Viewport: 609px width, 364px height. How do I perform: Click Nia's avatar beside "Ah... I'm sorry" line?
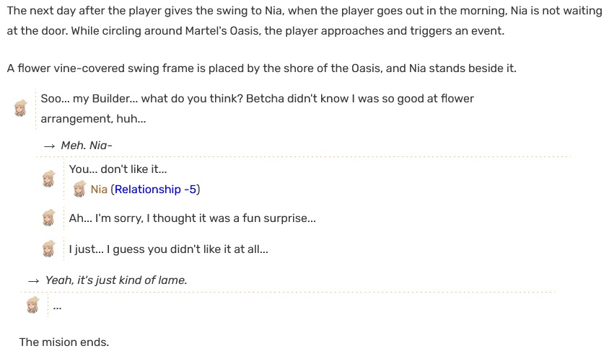pyautogui.click(x=49, y=218)
